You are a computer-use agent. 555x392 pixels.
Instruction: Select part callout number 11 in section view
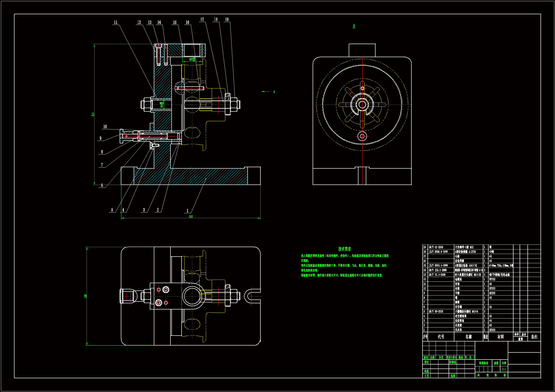[116, 22]
